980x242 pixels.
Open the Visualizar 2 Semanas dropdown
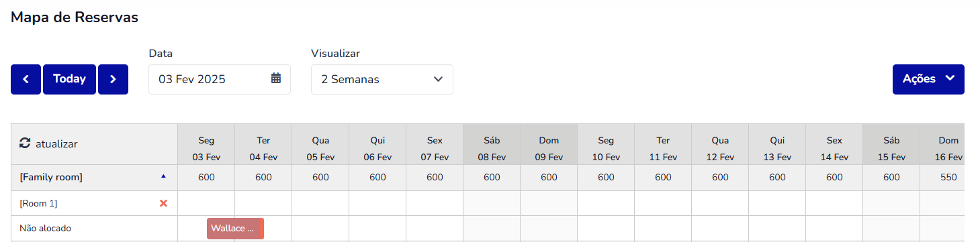pos(382,79)
